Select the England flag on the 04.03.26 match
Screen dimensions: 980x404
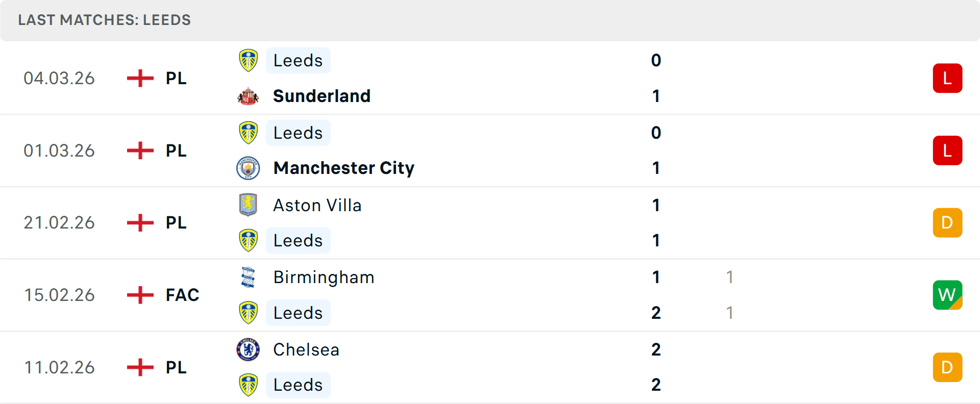coord(139,78)
